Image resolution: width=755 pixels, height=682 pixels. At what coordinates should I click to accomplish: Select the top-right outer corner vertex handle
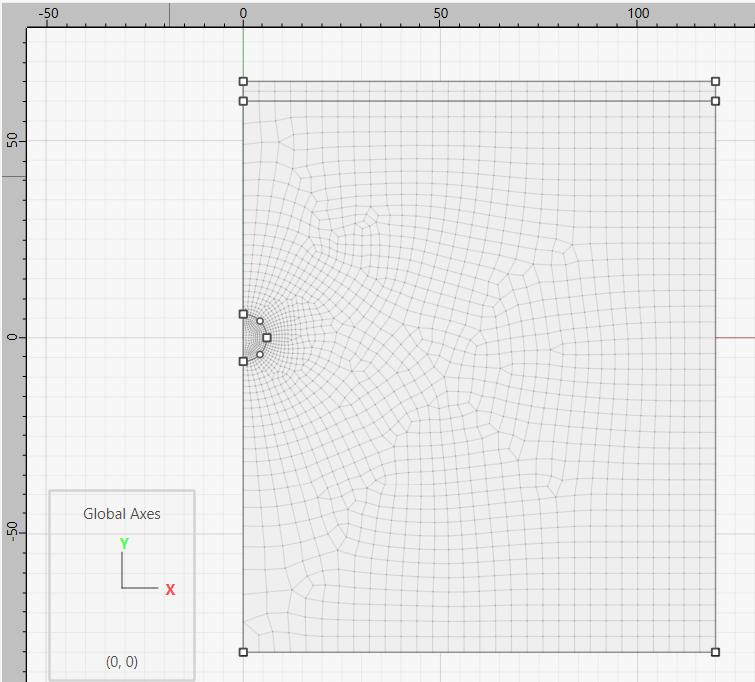tap(715, 81)
